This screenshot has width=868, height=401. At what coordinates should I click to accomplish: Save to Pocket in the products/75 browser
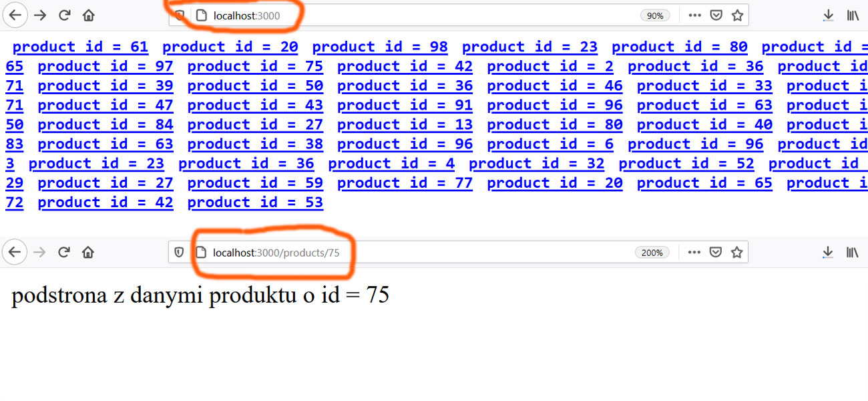(x=715, y=253)
